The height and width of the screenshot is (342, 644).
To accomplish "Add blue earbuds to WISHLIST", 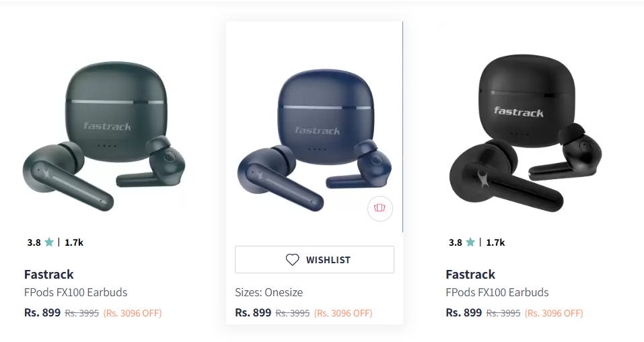I will pyautogui.click(x=314, y=260).
